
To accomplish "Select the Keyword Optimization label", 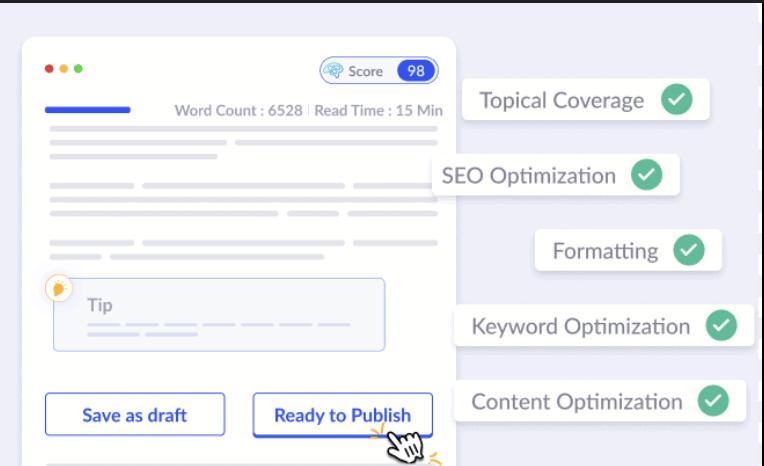I will pos(580,326).
